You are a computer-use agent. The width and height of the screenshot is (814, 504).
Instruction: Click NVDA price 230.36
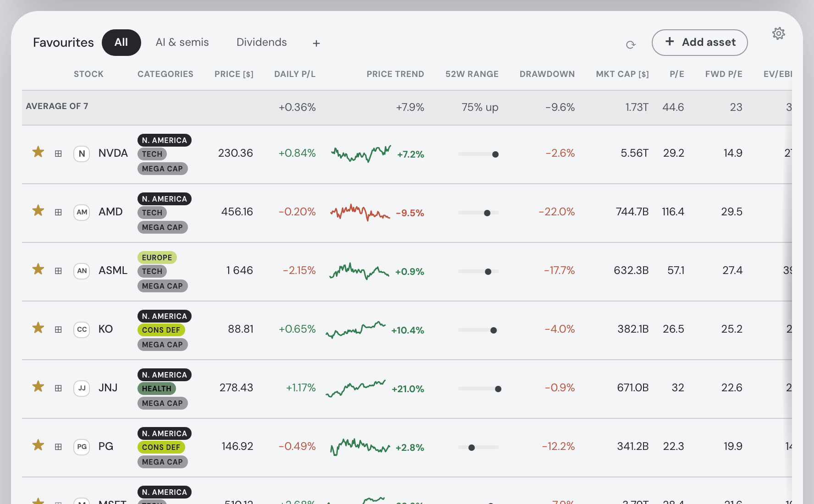pyautogui.click(x=236, y=153)
